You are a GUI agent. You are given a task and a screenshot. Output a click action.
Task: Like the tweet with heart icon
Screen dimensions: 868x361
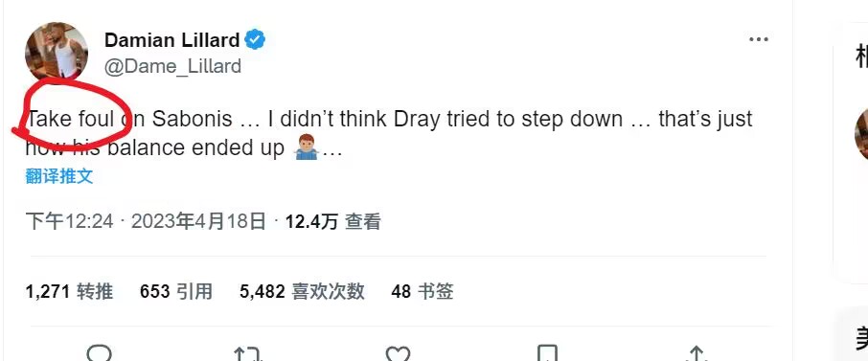click(x=398, y=353)
